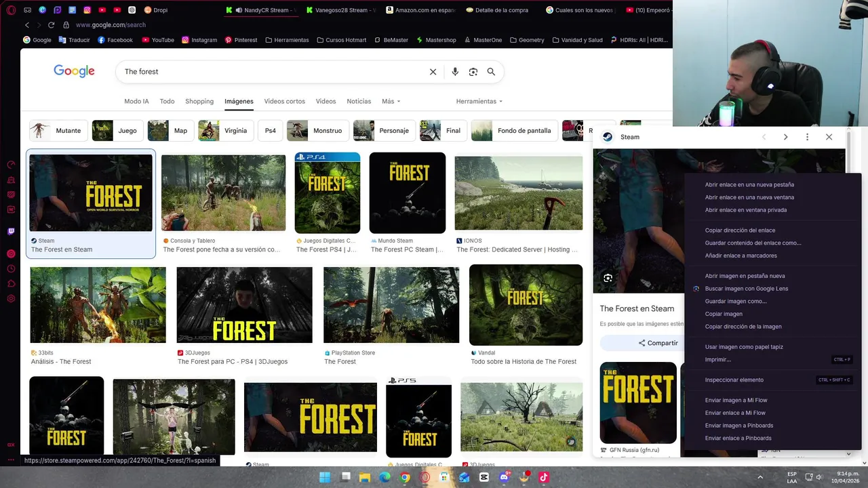Launch File Explorer from the taskbar
Viewport: 868px width, 488px height.
(x=365, y=477)
